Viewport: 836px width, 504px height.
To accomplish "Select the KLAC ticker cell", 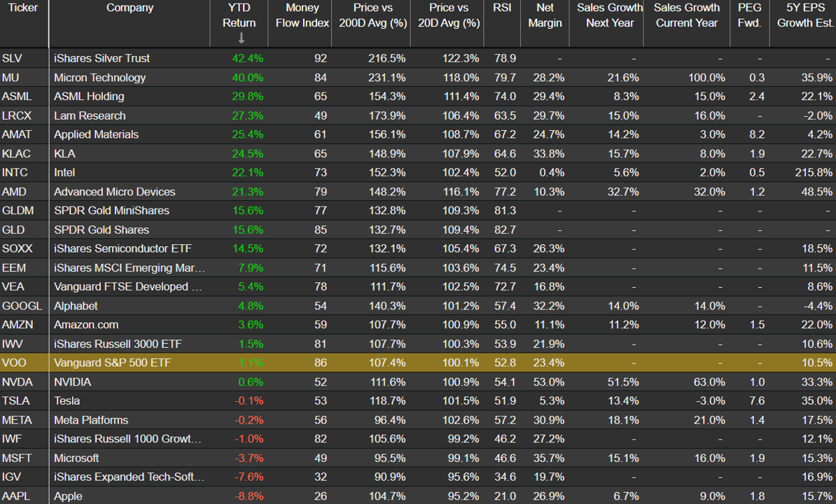I will [16, 154].
